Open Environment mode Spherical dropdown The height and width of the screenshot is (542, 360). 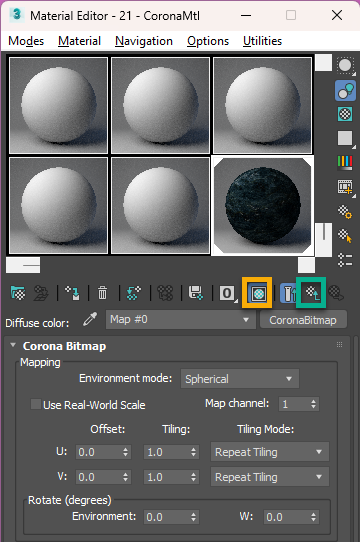click(x=240, y=379)
